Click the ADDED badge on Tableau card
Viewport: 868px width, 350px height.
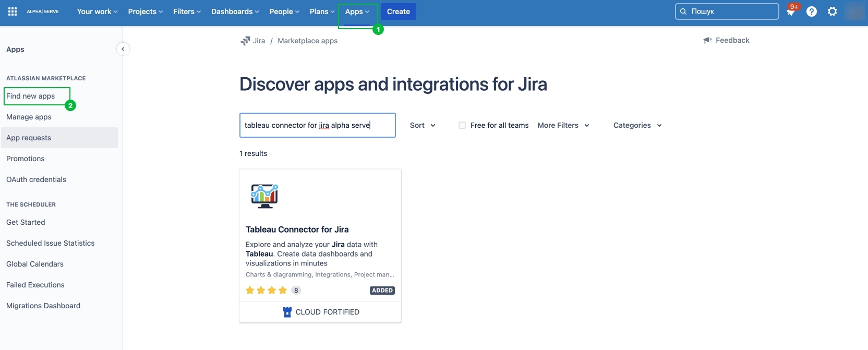[x=382, y=291]
